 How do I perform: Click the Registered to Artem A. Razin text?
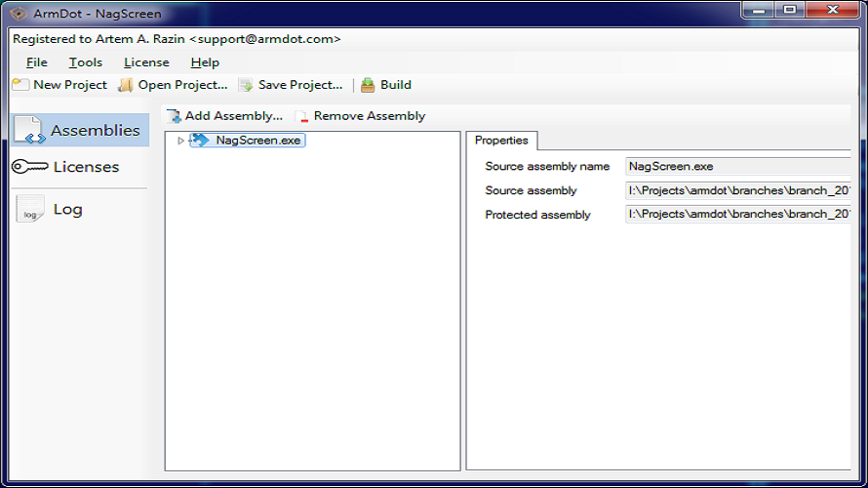[x=177, y=39]
